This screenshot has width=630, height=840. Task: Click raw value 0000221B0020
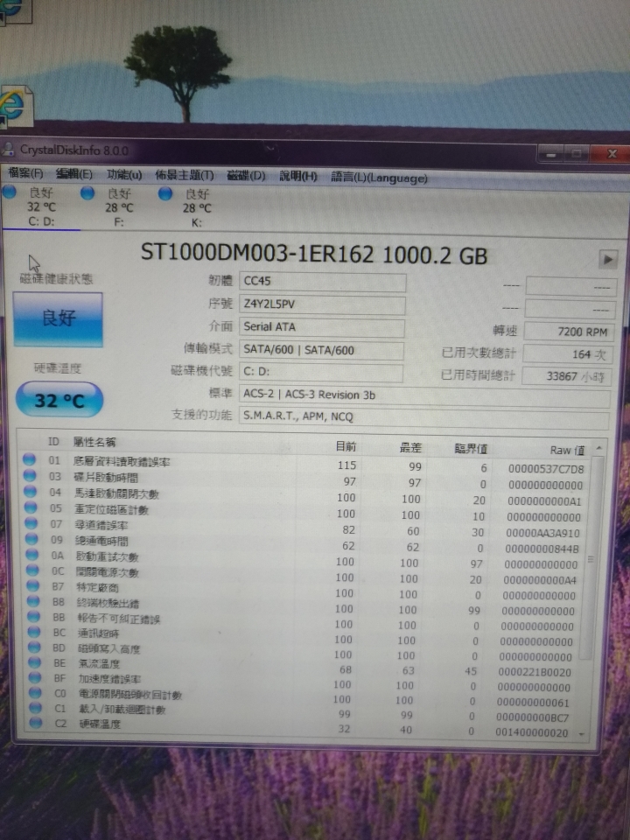coord(535,672)
